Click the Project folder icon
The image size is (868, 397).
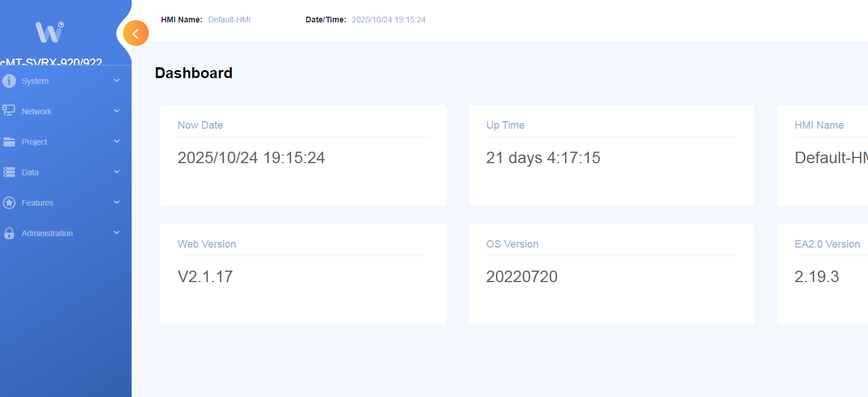(x=9, y=142)
